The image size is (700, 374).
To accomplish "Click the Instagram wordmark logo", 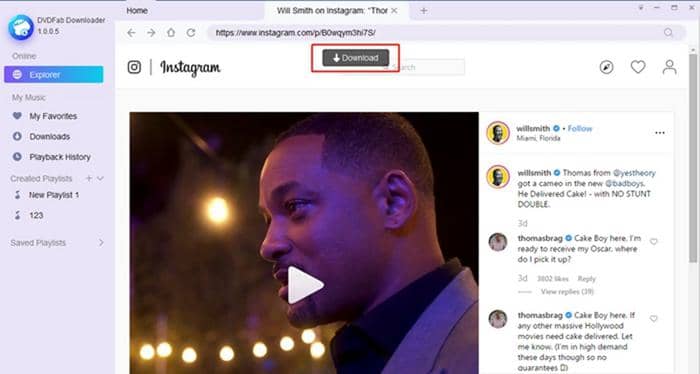I will (190, 68).
